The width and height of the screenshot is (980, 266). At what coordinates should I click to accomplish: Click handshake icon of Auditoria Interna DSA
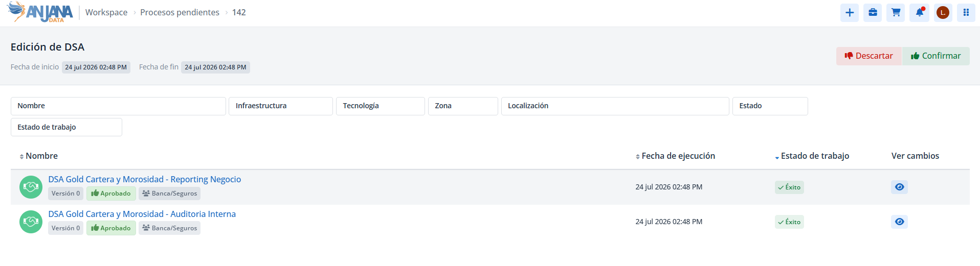point(31,222)
